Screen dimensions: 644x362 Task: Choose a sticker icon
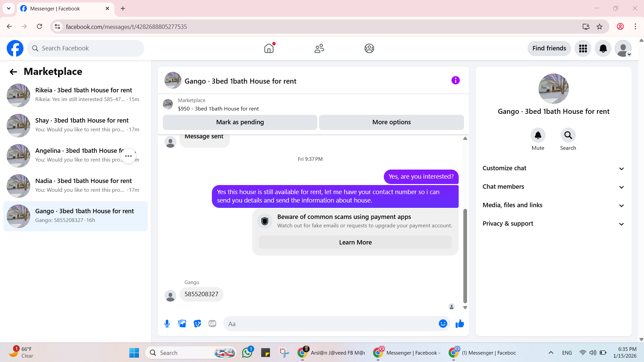(x=197, y=324)
